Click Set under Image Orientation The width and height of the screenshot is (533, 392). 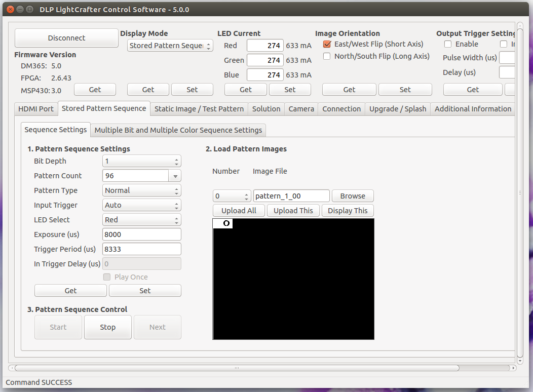(405, 90)
